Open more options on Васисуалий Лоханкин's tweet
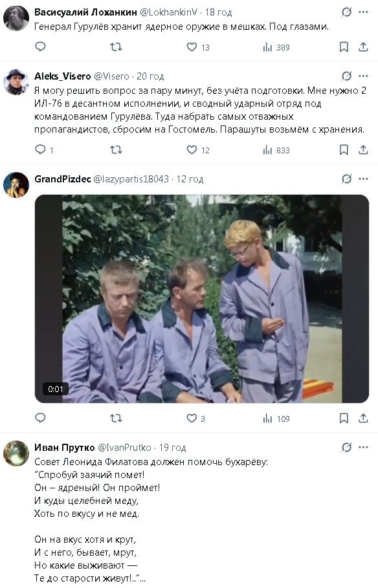378x588 pixels. [363, 12]
